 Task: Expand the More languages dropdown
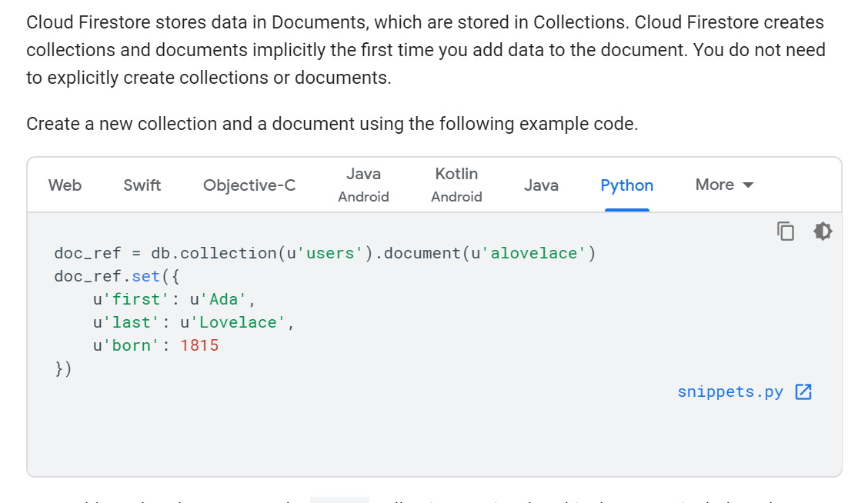[x=724, y=185]
